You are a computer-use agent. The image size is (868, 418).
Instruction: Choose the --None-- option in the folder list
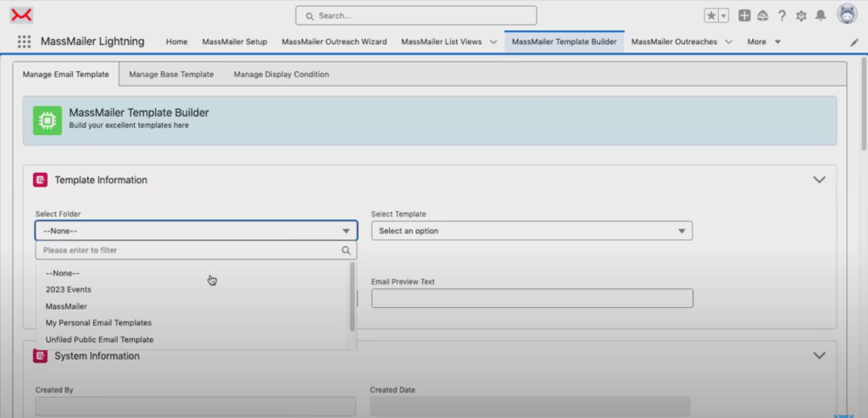point(192,273)
